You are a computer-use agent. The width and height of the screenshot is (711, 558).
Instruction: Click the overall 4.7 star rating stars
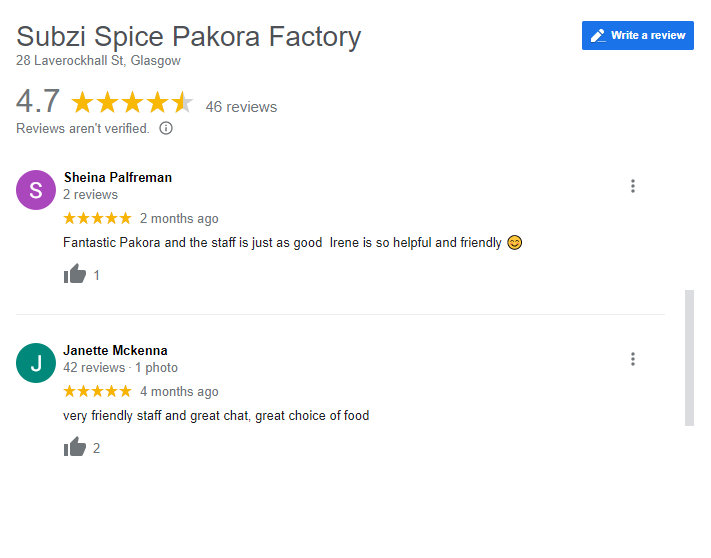click(x=131, y=103)
